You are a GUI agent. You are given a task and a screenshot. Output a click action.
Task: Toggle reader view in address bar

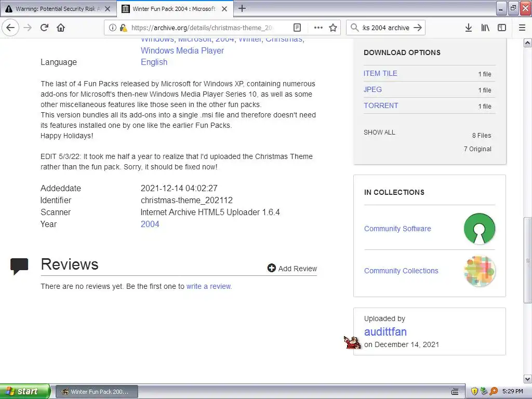pyautogui.click(x=297, y=28)
